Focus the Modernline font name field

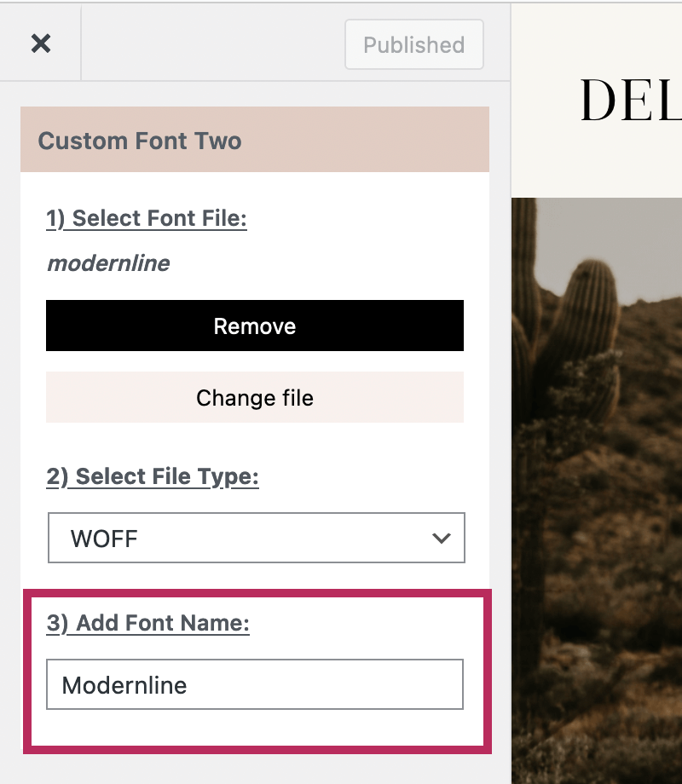click(255, 684)
